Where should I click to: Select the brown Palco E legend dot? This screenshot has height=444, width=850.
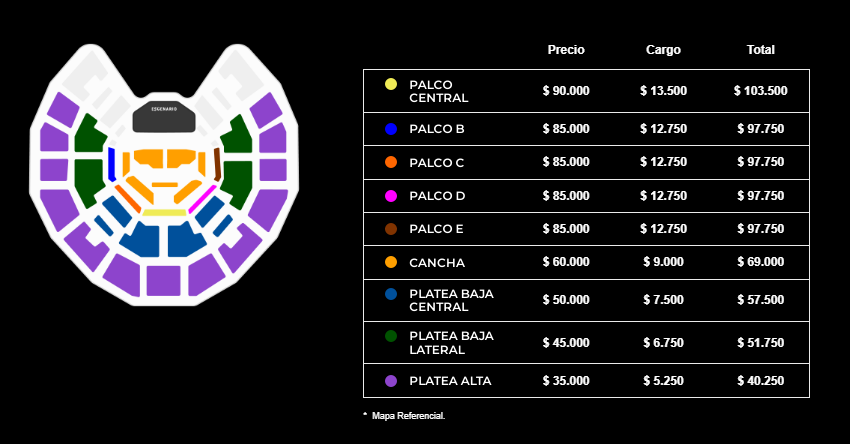coord(391,229)
